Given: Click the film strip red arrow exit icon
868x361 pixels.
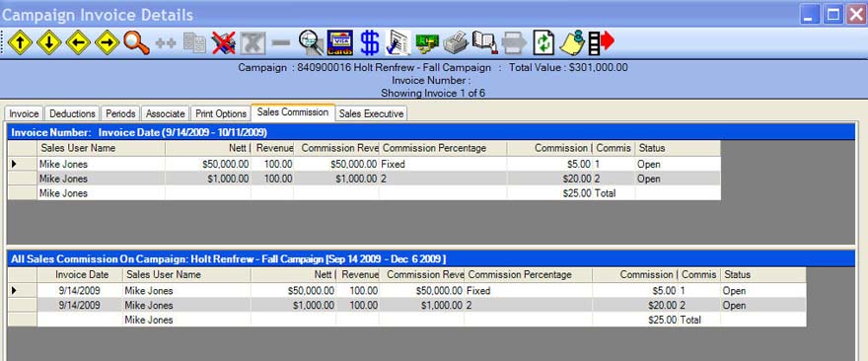Looking at the screenshot, I should [x=602, y=42].
